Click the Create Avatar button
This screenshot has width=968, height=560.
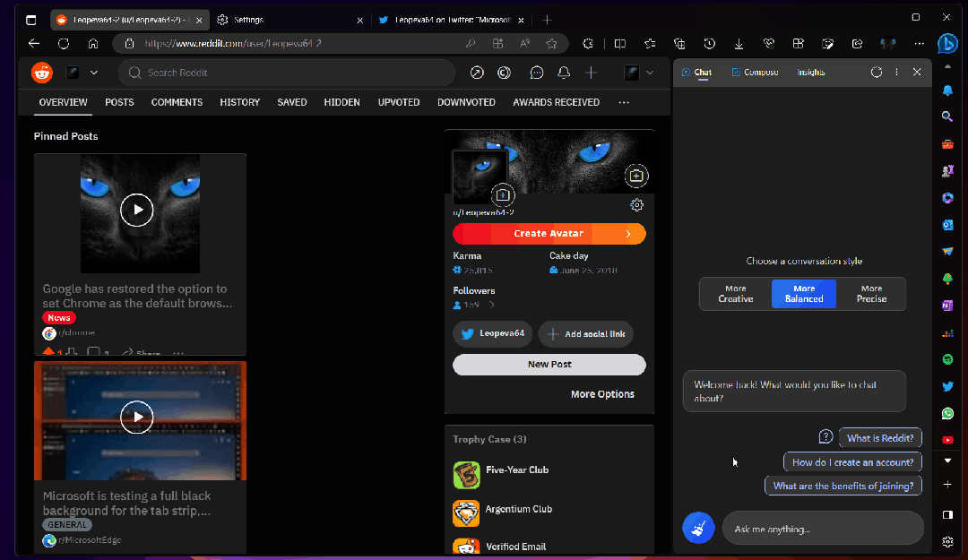[549, 233]
